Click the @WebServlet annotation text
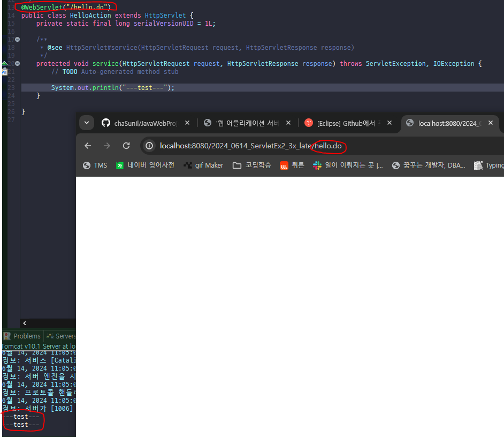Viewport: 504px width, 437px height. coord(66,7)
